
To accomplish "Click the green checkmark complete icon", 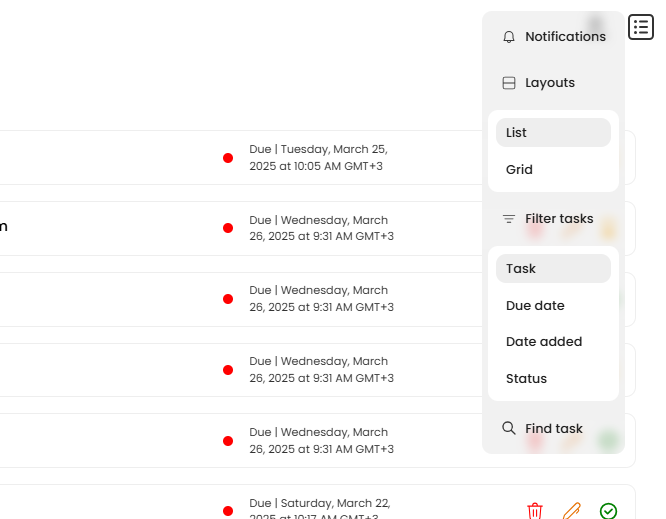I will 608,511.
